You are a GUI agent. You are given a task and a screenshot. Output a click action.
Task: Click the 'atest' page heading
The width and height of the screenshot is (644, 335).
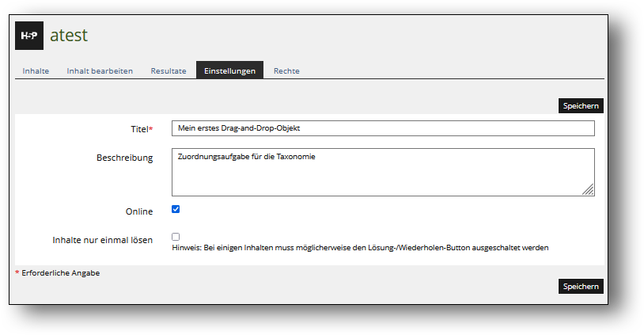coord(69,36)
